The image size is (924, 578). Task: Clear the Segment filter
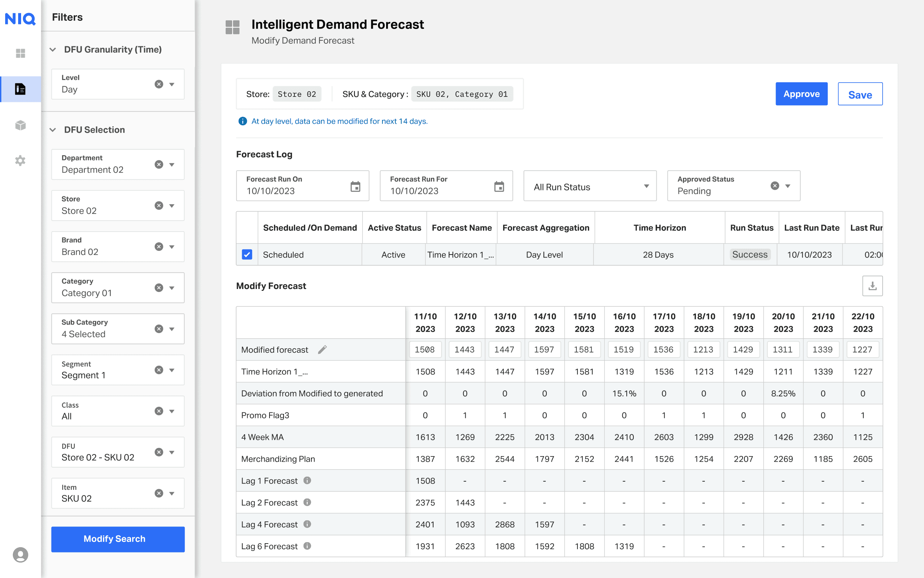tap(159, 370)
